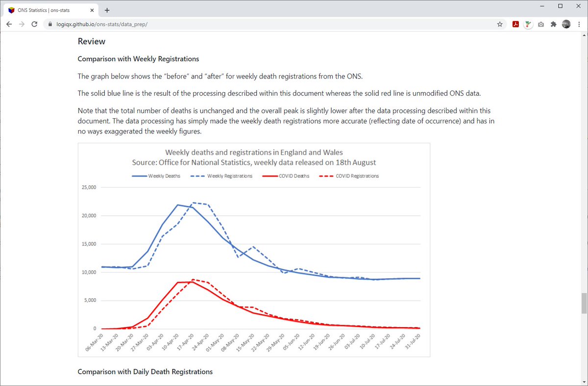Click the camera screenshot extension icon
The height and width of the screenshot is (386, 588).
[540, 24]
